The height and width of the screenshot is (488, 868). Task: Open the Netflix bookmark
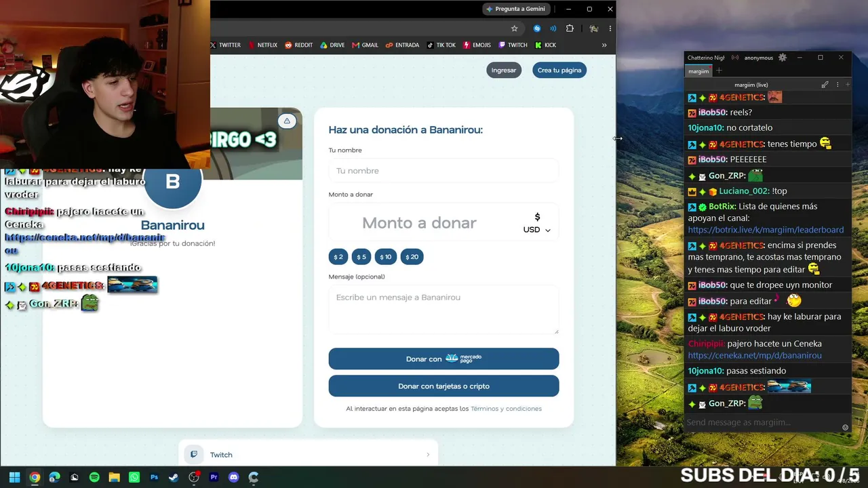click(262, 45)
